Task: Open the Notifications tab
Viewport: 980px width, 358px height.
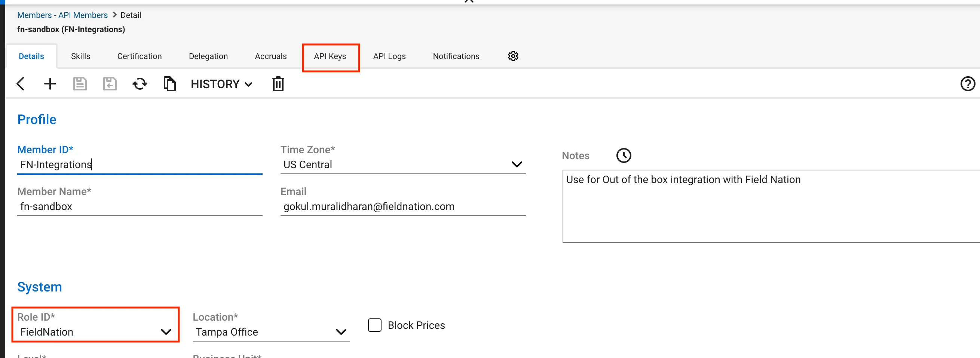Action: click(x=456, y=56)
